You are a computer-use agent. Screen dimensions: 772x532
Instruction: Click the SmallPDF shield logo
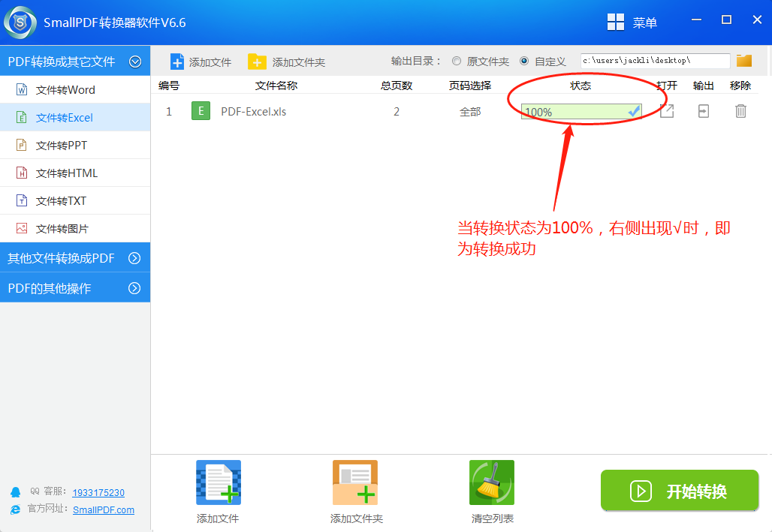pos(20,23)
